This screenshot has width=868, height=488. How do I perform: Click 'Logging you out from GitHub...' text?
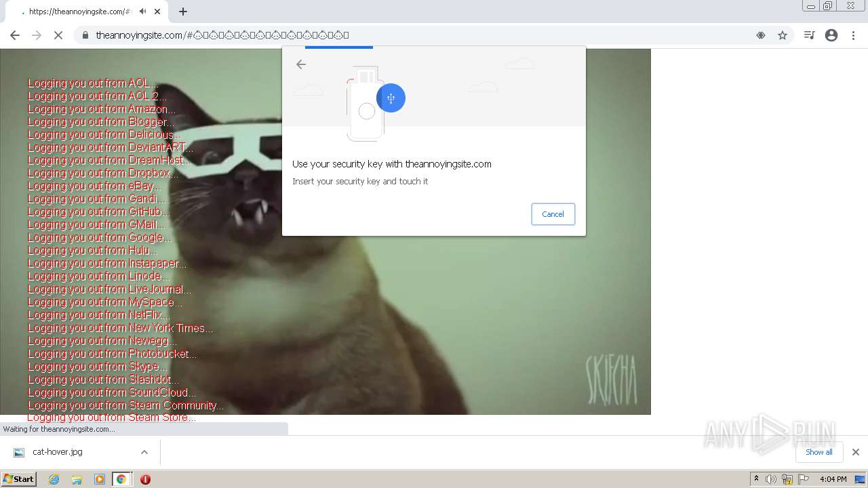coord(99,212)
